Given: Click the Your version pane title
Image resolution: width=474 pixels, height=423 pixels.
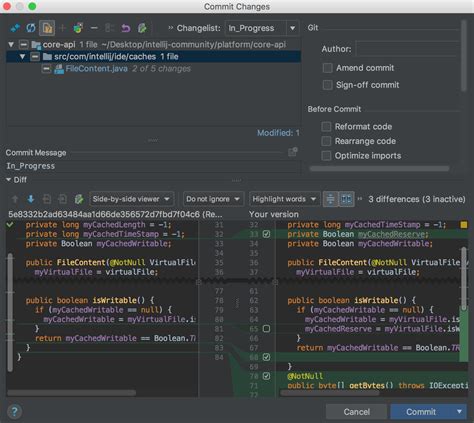Looking at the screenshot, I should tap(274, 214).
